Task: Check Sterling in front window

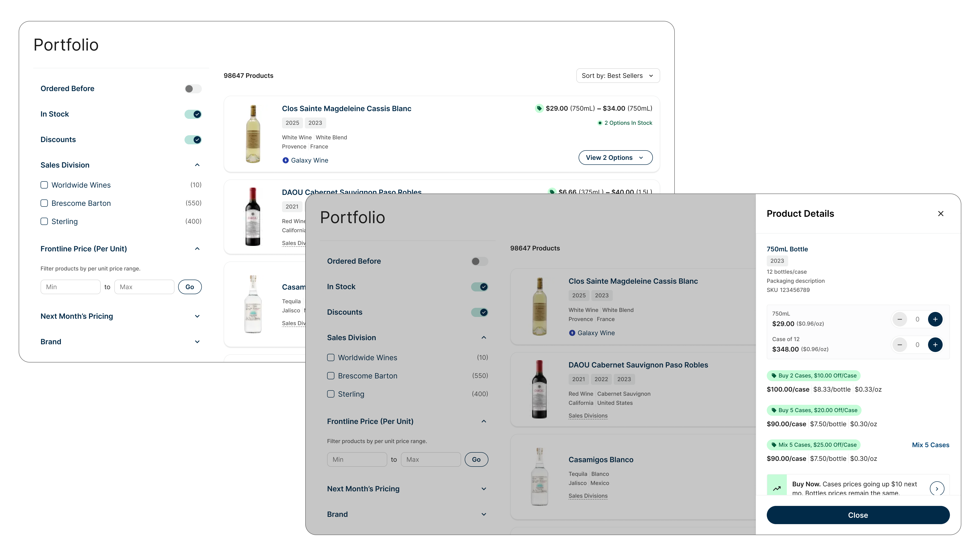Action: point(331,394)
